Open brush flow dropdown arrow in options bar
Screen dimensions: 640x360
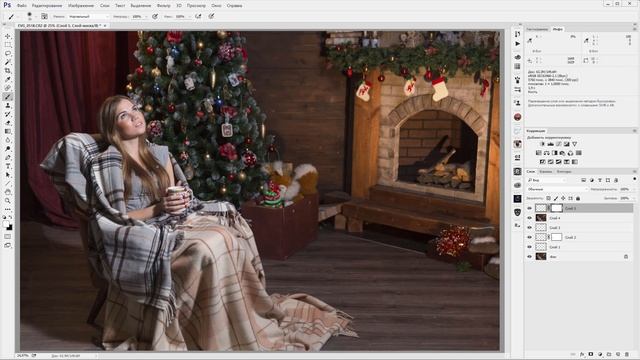coord(189,17)
